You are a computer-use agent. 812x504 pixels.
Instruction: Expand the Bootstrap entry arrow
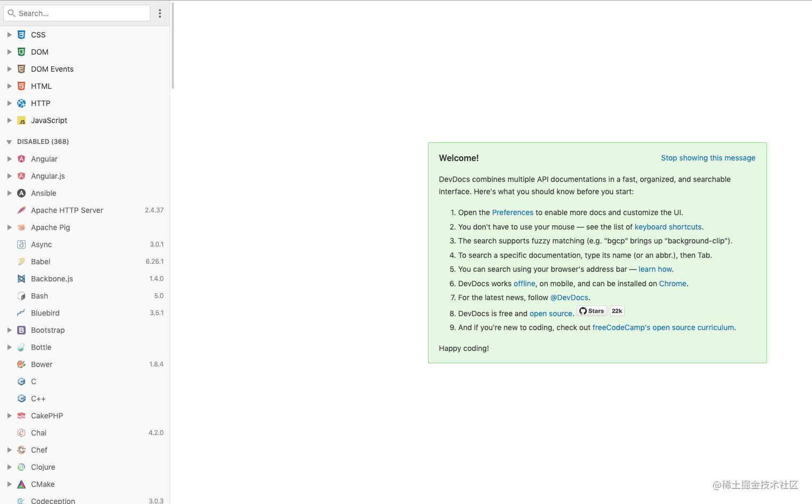tap(9, 330)
